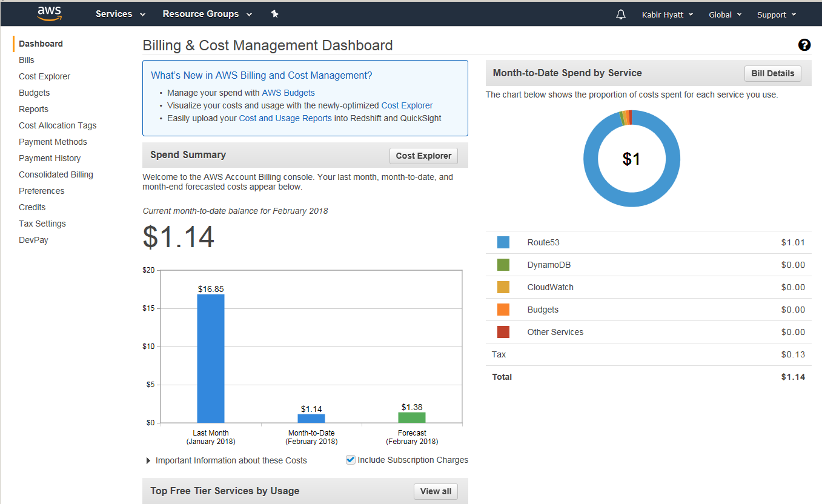The width and height of the screenshot is (822, 504).
Task: Click the CloudWatch service label
Action: tap(550, 287)
